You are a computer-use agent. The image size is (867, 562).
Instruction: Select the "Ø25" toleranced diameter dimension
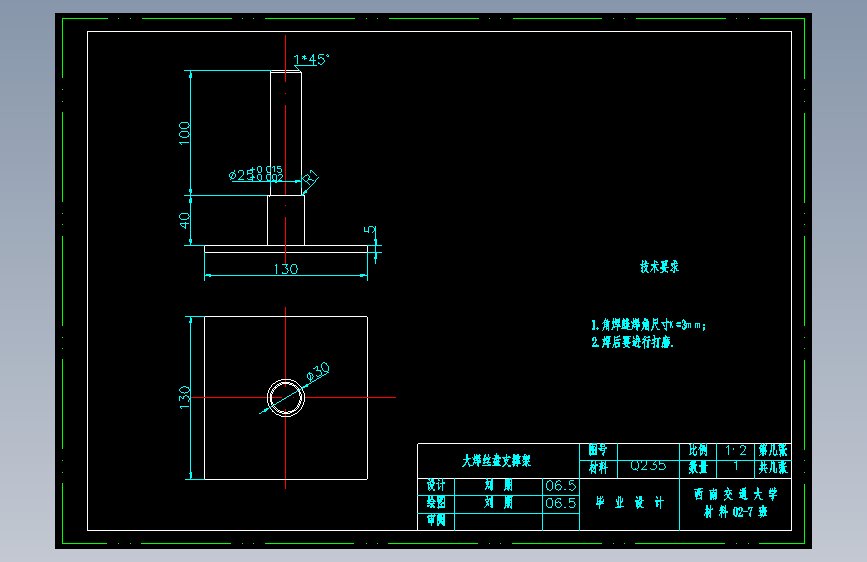click(x=256, y=174)
